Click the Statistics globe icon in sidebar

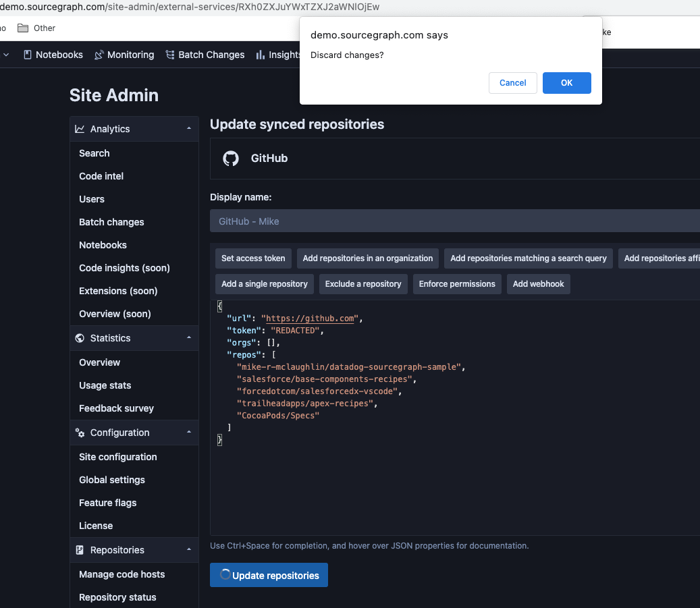pos(80,338)
